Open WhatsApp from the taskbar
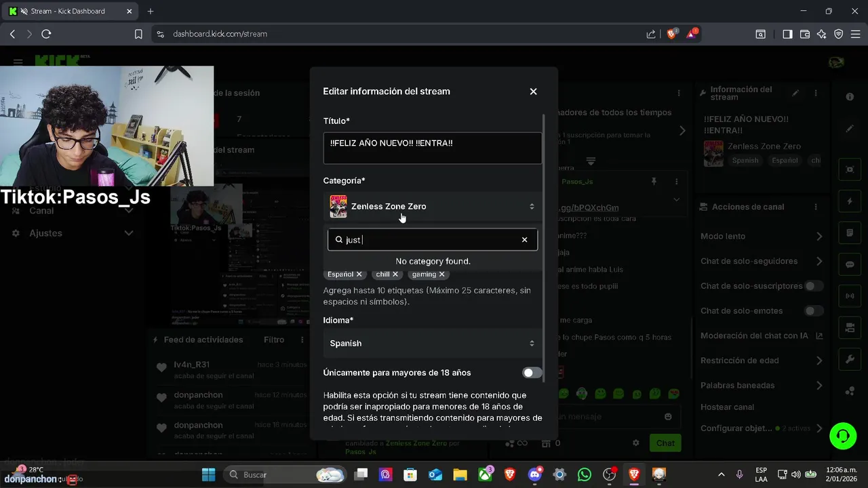Viewport: 868px width, 488px height. click(585, 474)
